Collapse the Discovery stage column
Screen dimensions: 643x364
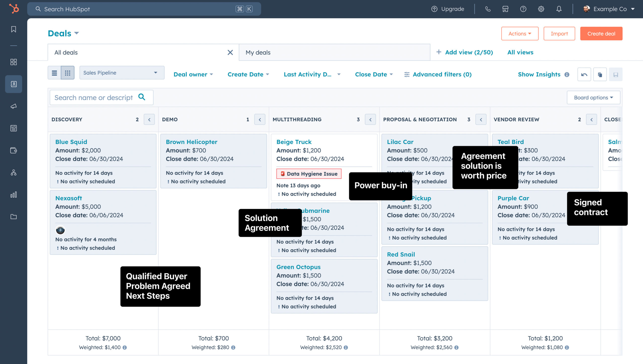tap(149, 120)
